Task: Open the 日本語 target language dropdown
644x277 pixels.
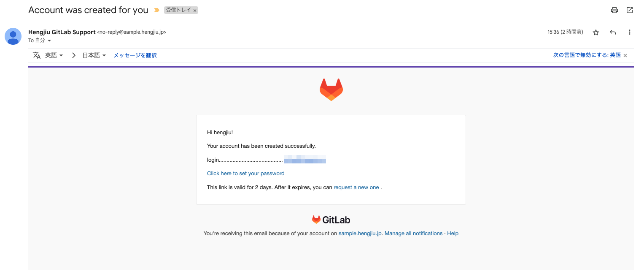Action: click(94, 55)
